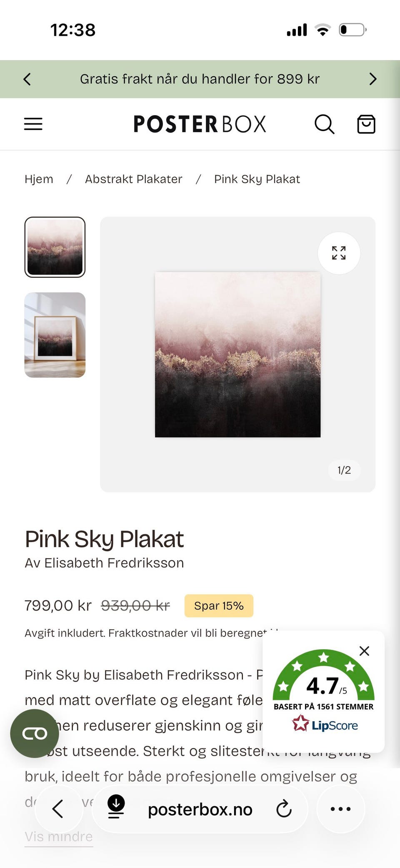The image size is (400, 868).
Task: Collapse description with Vis mindre
Action: (x=59, y=836)
